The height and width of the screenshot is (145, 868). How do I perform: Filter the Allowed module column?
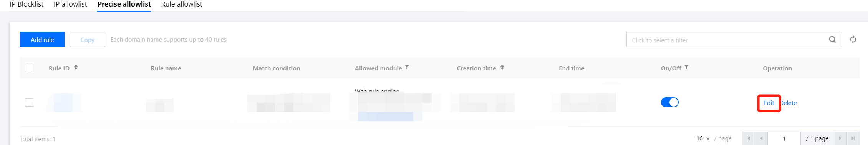coord(407,67)
